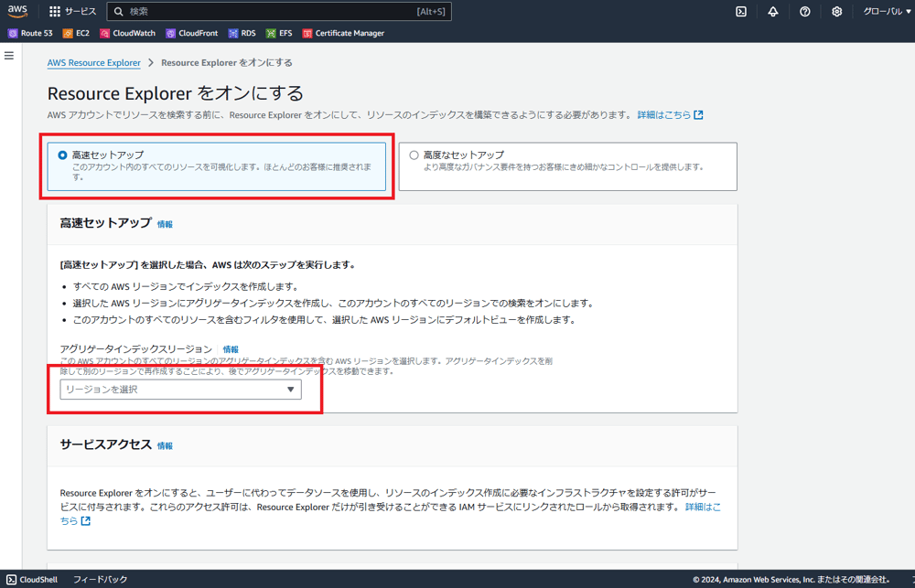Open the help question mark icon
915x588 pixels.
point(804,12)
